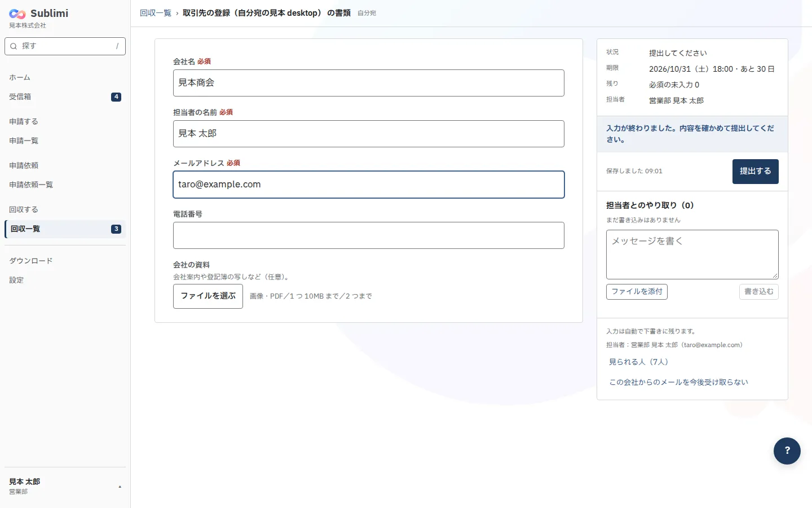Click the Sublimi infinity logo icon

(17, 14)
